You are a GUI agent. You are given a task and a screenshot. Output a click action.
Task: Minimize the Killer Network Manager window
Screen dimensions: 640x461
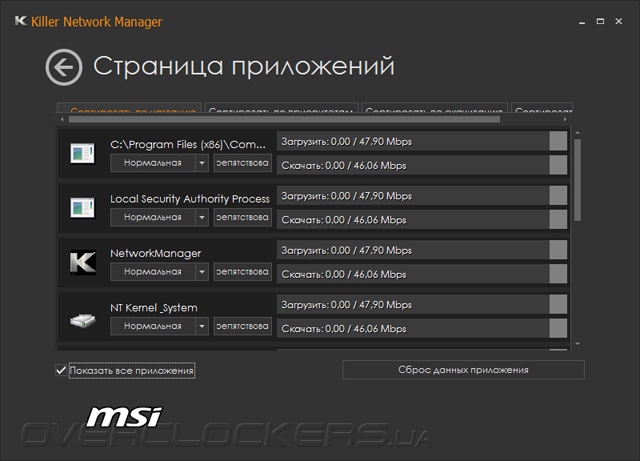pyautogui.click(x=582, y=22)
